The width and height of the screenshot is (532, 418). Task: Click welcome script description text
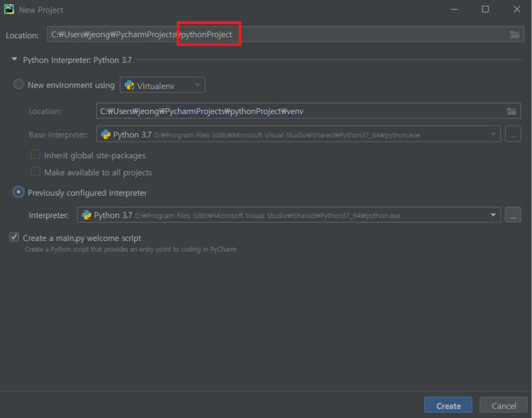132,249
